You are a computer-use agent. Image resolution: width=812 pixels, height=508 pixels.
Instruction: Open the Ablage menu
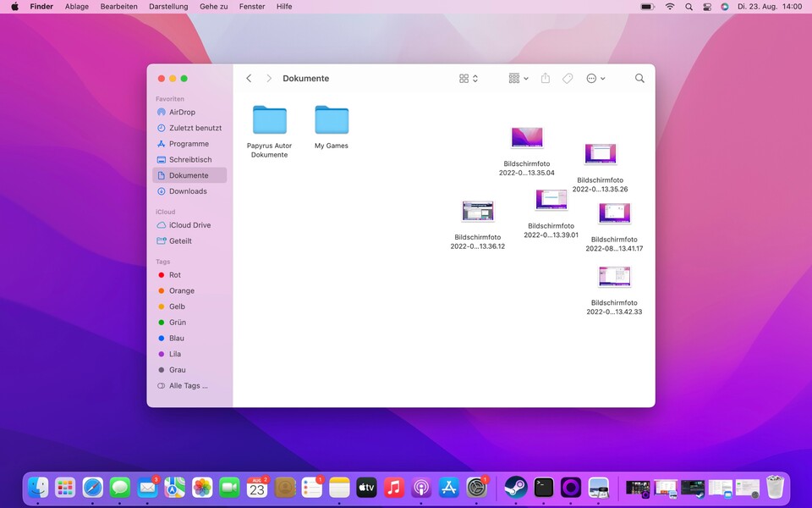(x=77, y=6)
